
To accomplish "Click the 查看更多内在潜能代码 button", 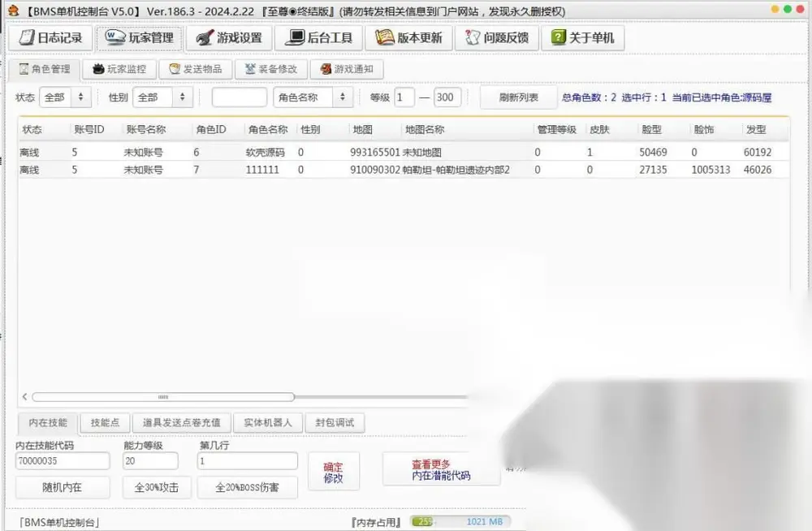I will (441, 470).
